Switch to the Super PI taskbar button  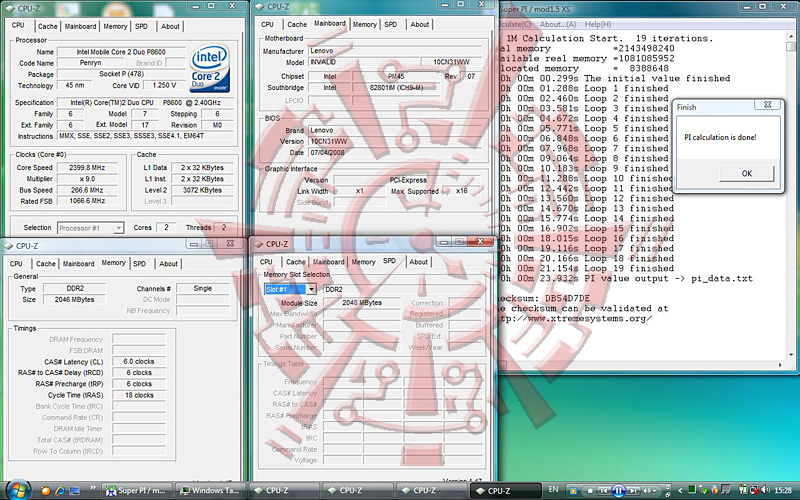coord(138,491)
